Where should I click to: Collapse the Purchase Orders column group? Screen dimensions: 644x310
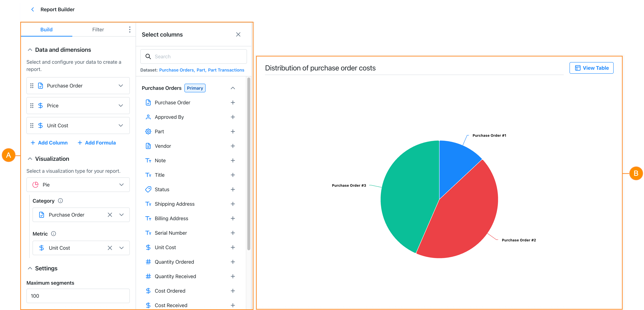pyautogui.click(x=233, y=88)
